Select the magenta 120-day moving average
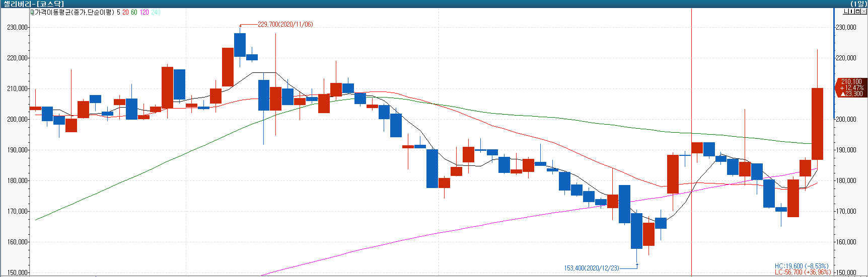This screenshot has height=277, width=868. pos(144,12)
